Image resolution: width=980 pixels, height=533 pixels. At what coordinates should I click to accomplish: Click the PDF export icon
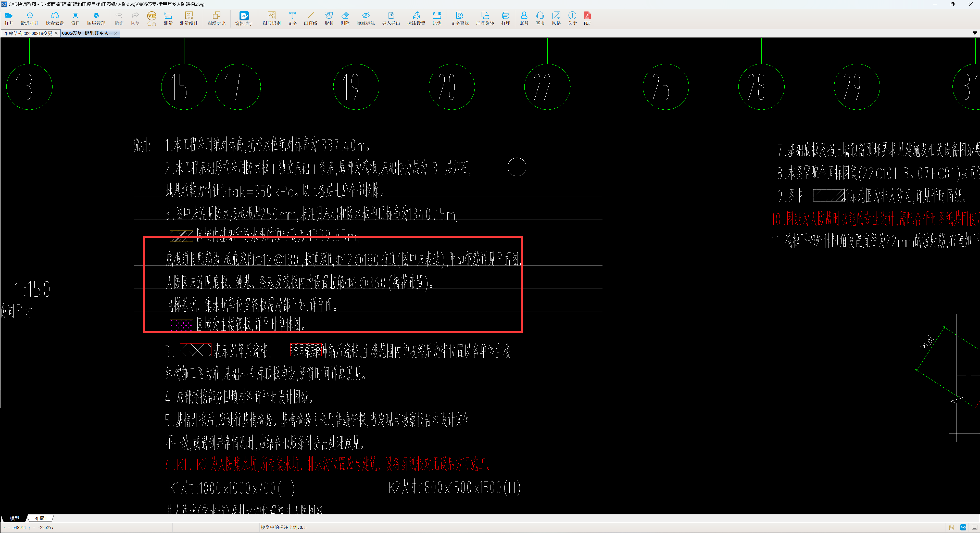[x=587, y=18]
